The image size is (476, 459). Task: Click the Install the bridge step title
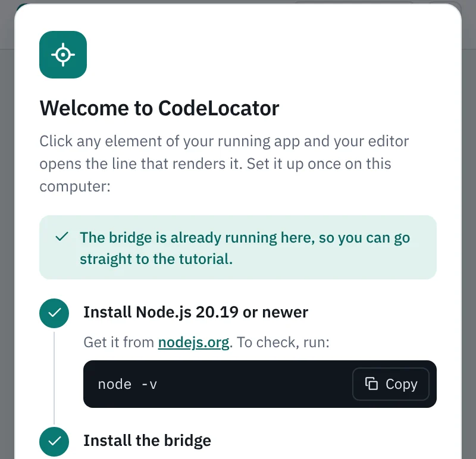coord(147,441)
